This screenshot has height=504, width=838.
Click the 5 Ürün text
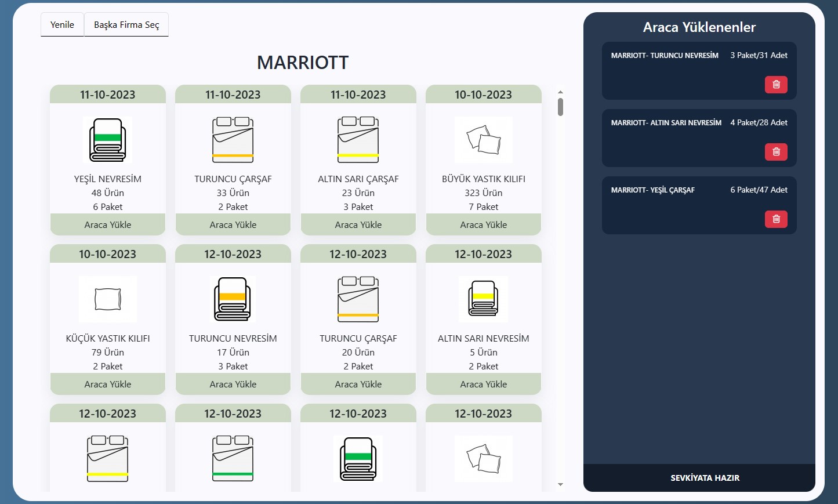coord(484,353)
